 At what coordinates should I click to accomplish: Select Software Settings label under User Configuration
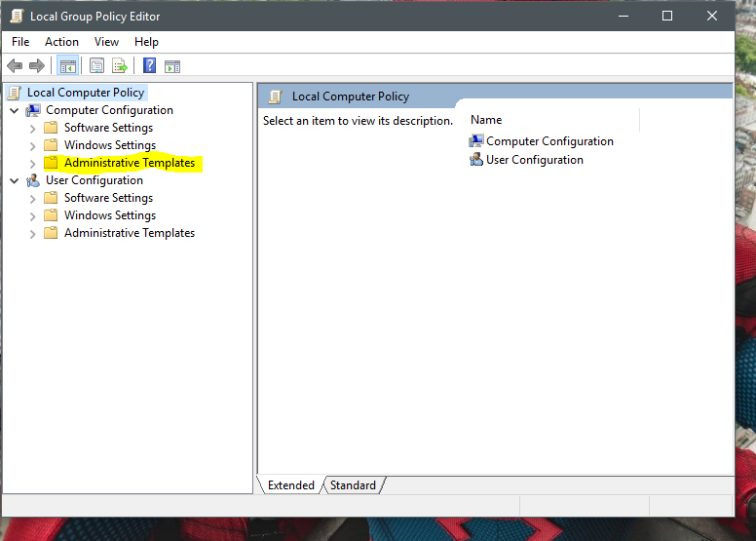click(108, 197)
